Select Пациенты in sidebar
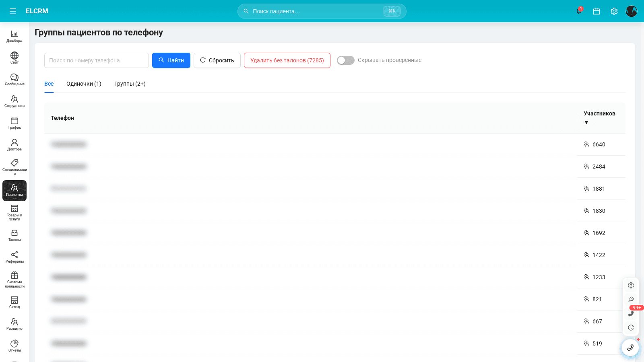The height and width of the screenshot is (362, 644). (14, 191)
